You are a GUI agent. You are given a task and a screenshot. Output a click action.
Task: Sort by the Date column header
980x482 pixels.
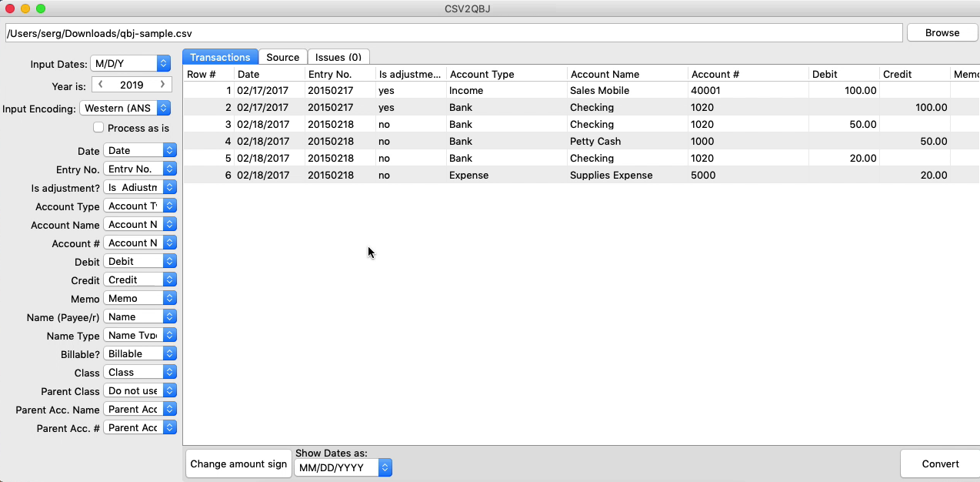pos(269,74)
